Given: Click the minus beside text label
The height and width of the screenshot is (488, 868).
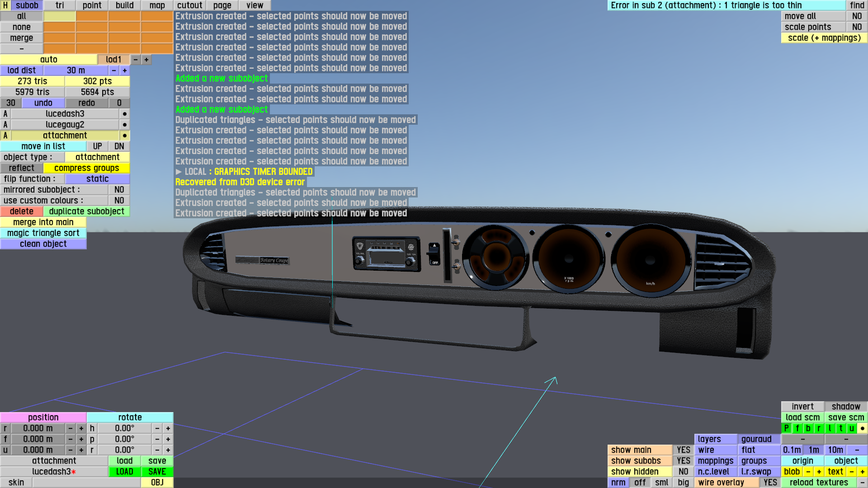Looking at the screenshot, I should [851, 472].
